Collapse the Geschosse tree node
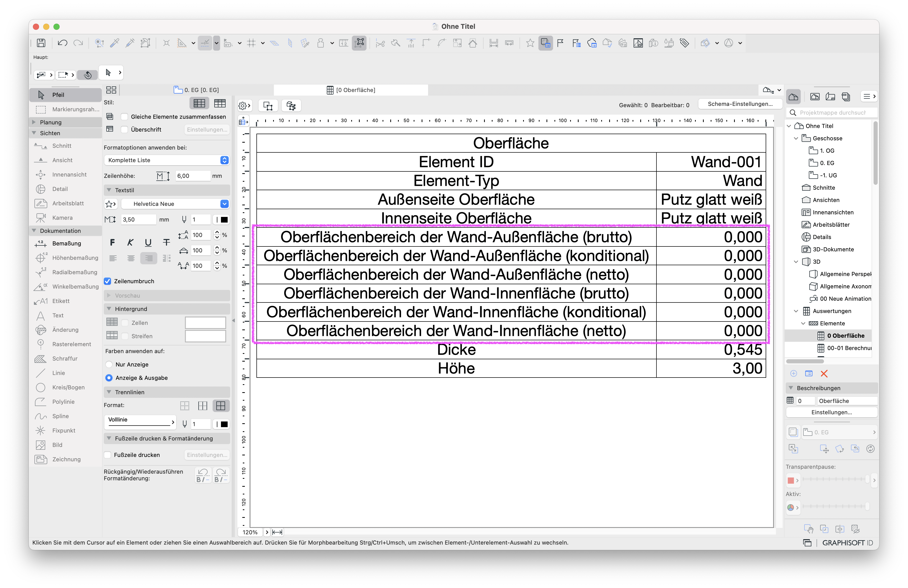908x588 pixels. 796,138
